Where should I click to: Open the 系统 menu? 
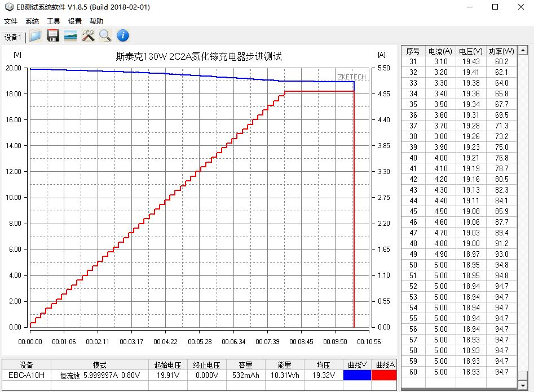32,21
